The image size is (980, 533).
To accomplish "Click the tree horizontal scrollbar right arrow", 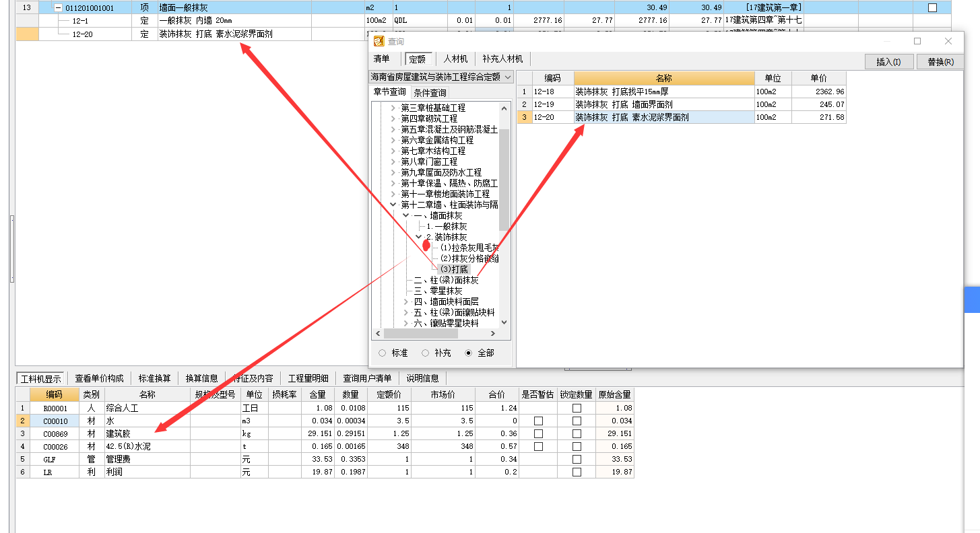I will tap(494, 334).
